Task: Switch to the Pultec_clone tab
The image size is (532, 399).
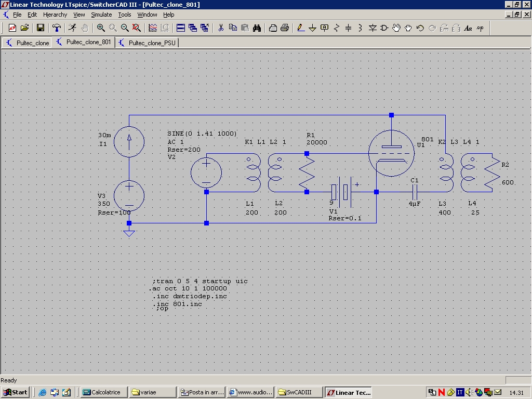Action: pos(27,43)
